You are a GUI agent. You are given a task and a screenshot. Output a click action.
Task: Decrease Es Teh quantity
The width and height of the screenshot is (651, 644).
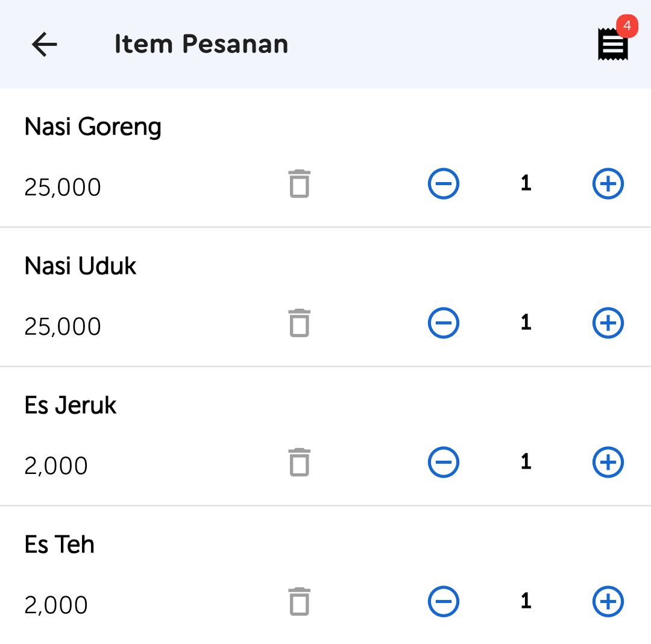(x=444, y=601)
